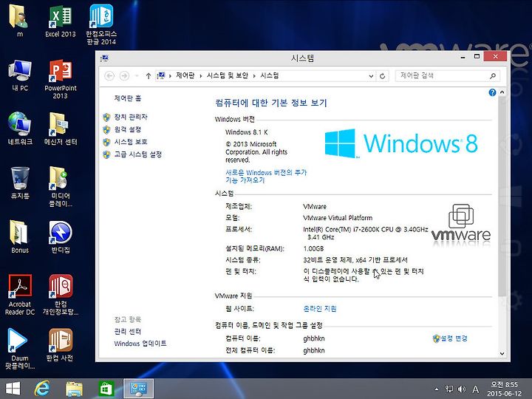Select 시스템 breadcrumb item
Screen dimensions: 532x399
270,75
